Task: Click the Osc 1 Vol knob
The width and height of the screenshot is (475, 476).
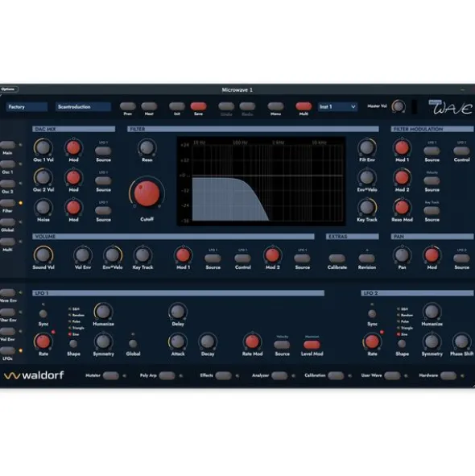Action: (x=43, y=147)
